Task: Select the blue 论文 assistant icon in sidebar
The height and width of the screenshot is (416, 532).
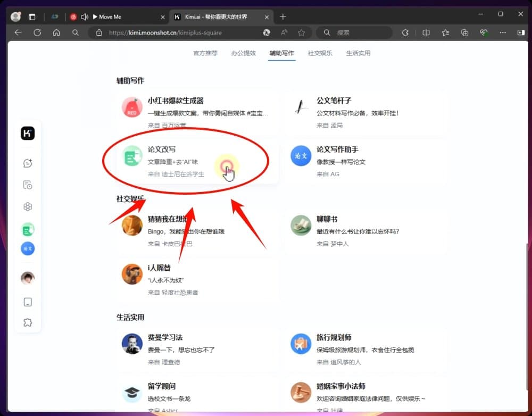Action: (x=27, y=248)
